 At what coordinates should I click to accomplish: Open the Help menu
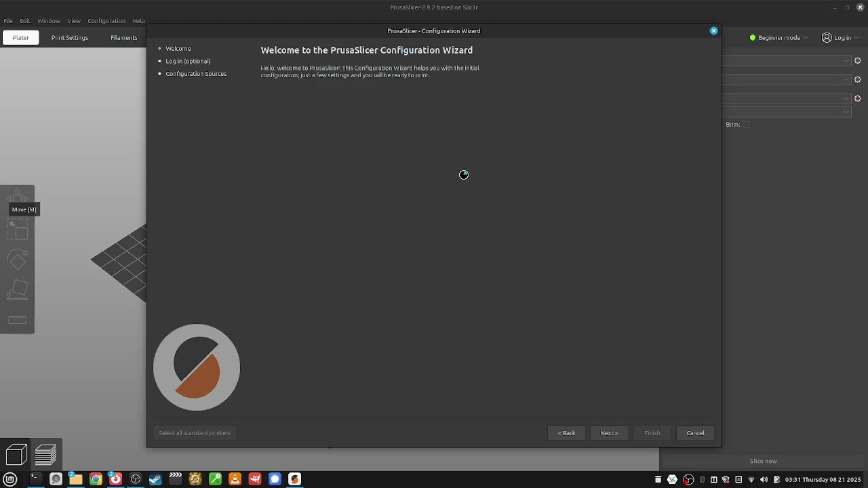pos(139,21)
